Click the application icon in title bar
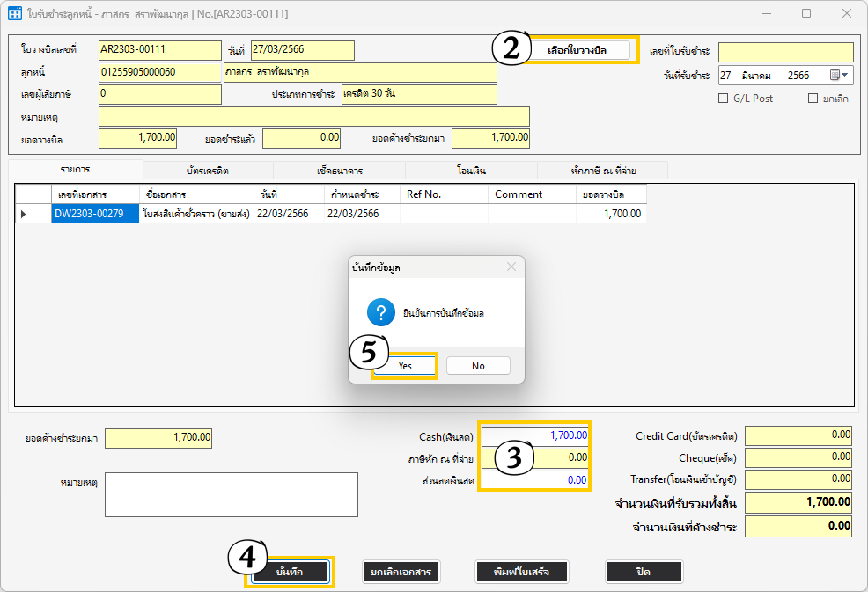The width and height of the screenshot is (868, 592). pos(15,14)
